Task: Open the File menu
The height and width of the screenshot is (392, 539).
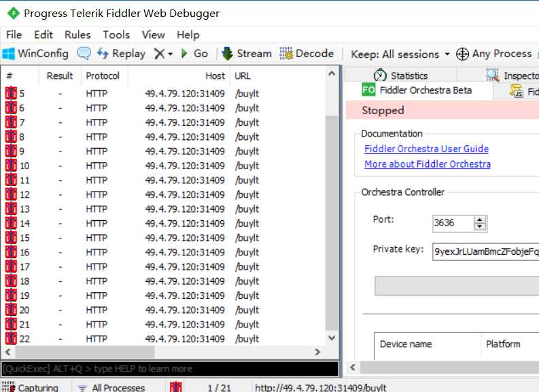Action: tap(14, 35)
